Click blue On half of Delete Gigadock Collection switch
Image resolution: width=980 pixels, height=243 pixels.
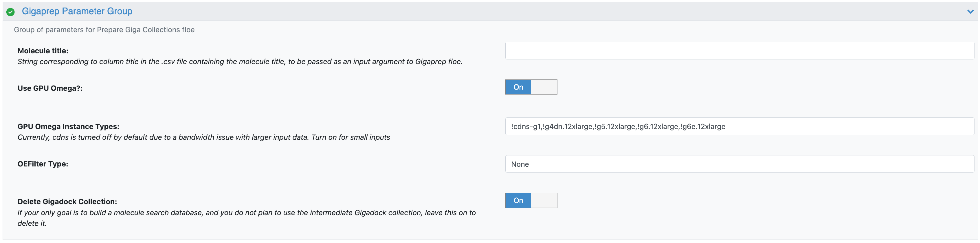(518, 201)
